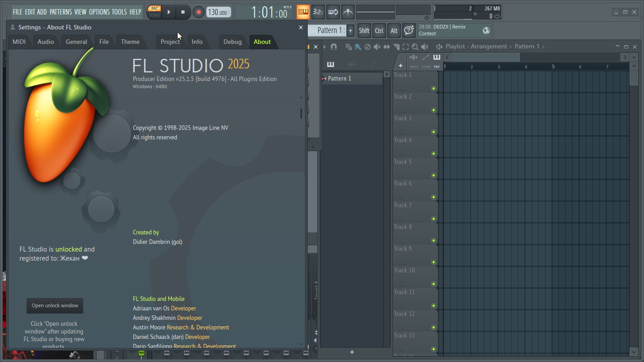644x362 pixels.
Task: Mute Track 2 using green light
Action: click(x=434, y=110)
